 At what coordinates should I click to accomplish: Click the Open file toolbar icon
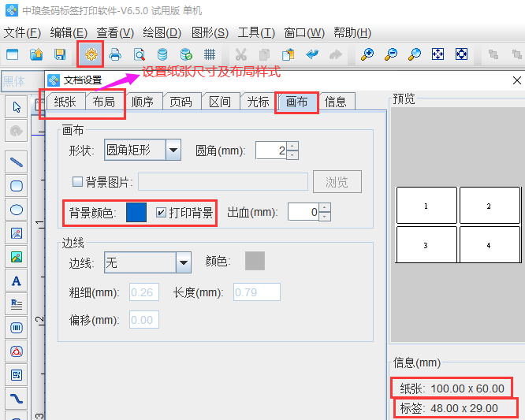36,54
